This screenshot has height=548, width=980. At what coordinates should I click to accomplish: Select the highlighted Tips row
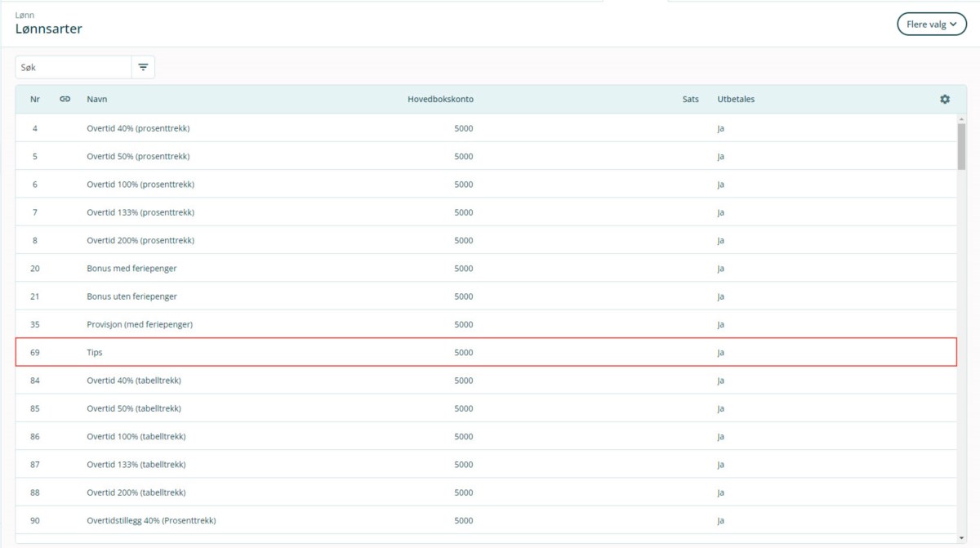(95, 353)
